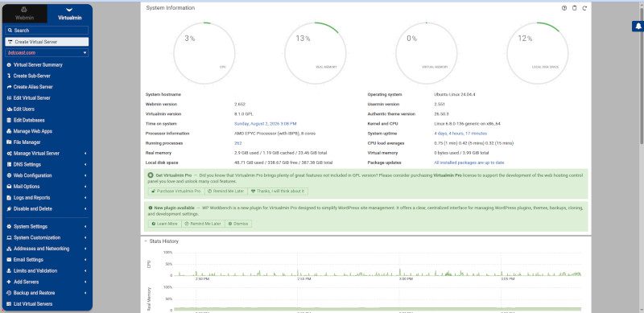Click the File Manager folder icon
644x313 pixels.
pos(9,142)
